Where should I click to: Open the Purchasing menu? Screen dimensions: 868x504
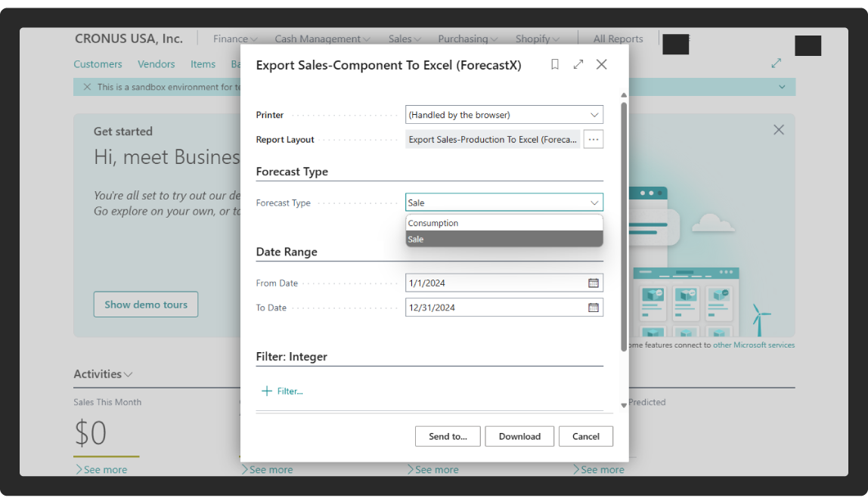468,39
